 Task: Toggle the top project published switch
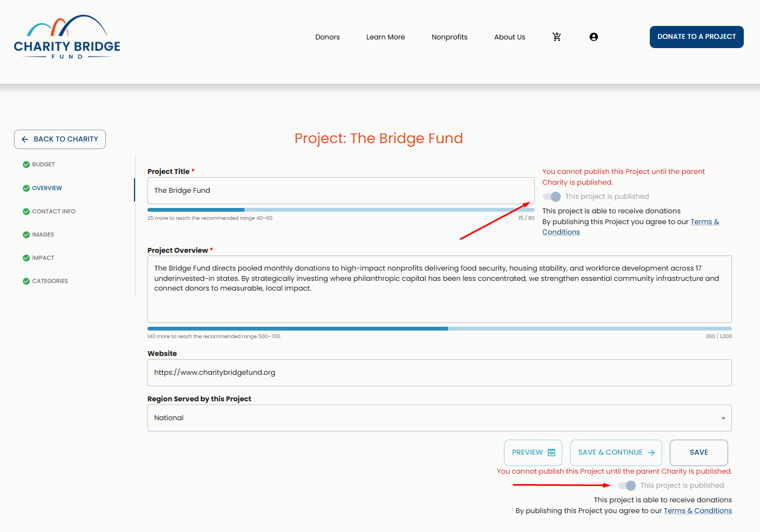tap(551, 197)
